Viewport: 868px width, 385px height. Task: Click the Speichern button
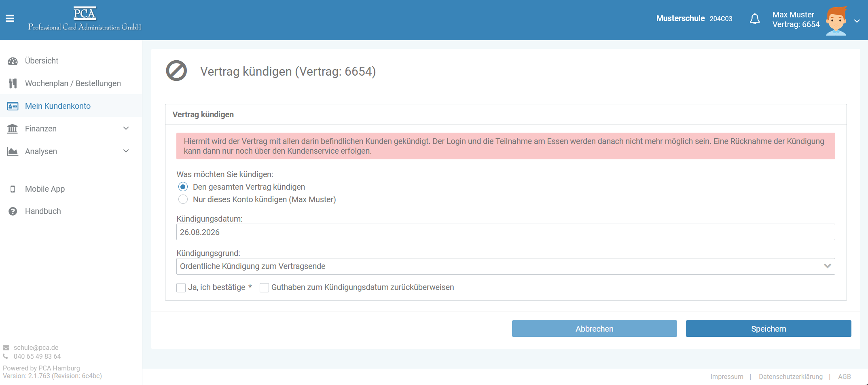pos(768,329)
